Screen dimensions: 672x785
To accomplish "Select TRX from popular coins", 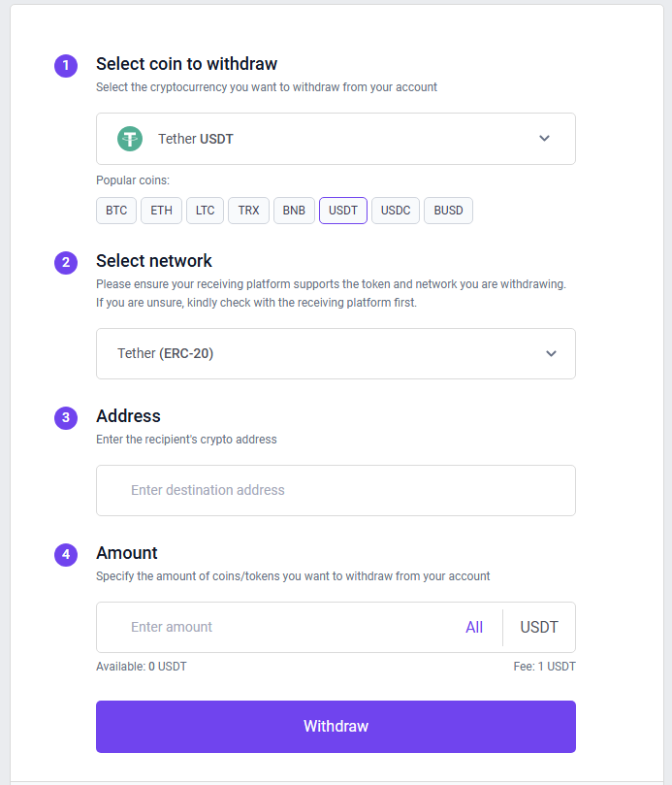I will pos(248,211).
